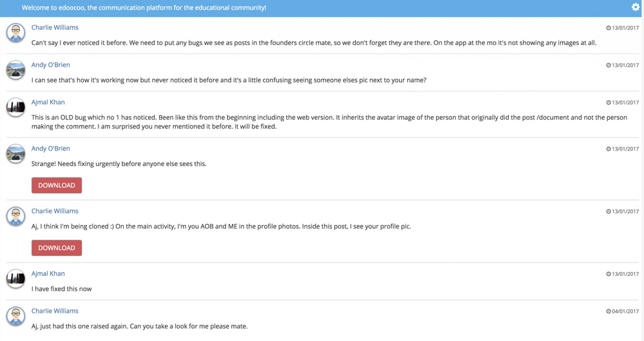Open Ajmal Khan's name link on OLD bug comment
Image resolution: width=644 pixels, height=341 pixels.
[48, 102]
